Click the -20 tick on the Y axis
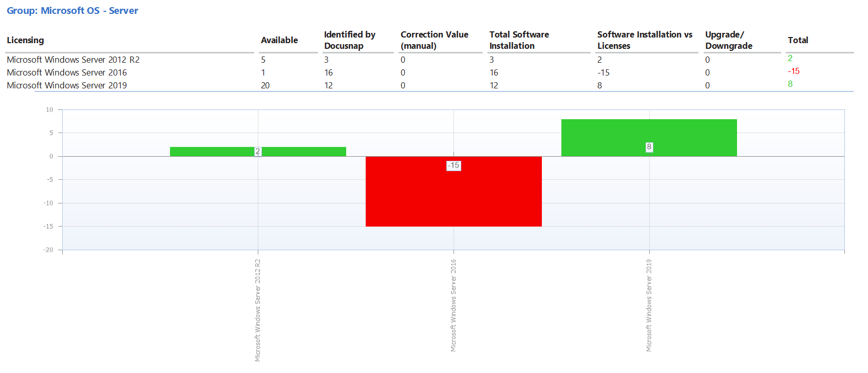Viewport: 868px width, 373px height. pos(48,250)
